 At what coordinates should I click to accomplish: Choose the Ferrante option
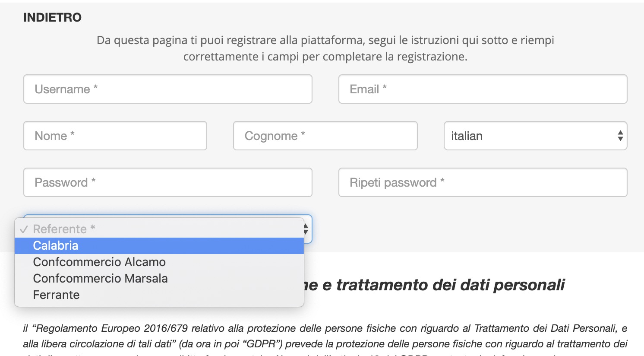[56, 295]
